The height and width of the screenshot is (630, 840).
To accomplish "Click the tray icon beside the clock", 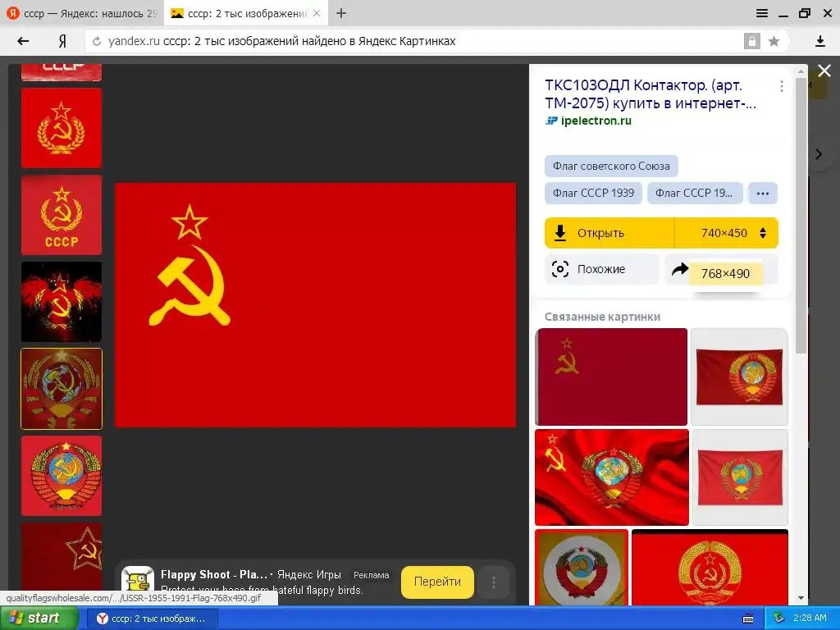I will 779,619.
